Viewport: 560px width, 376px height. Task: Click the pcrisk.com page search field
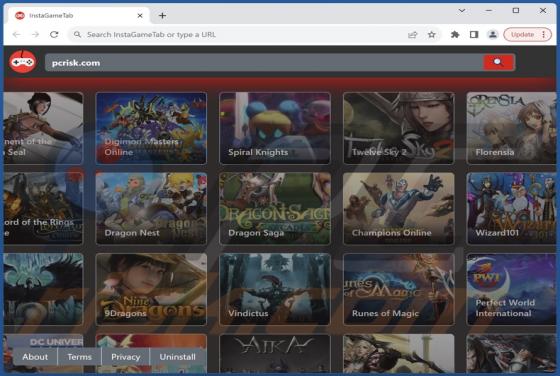pyautogui.click(x=264, y=62)
